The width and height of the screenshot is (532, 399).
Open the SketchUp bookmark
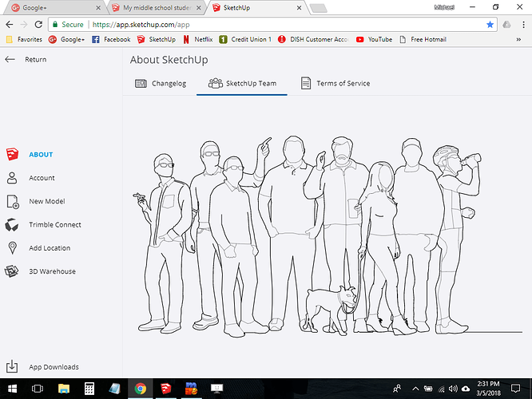coord(157,39)
